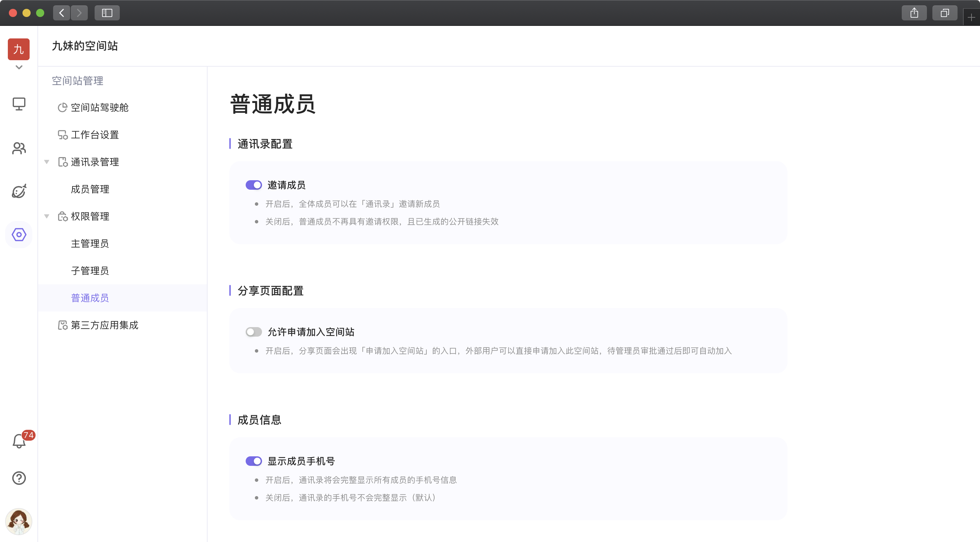Select 工作台设置 menu item
The width and height of the screenshot is (980, 542).
click(x=95, y=135)
